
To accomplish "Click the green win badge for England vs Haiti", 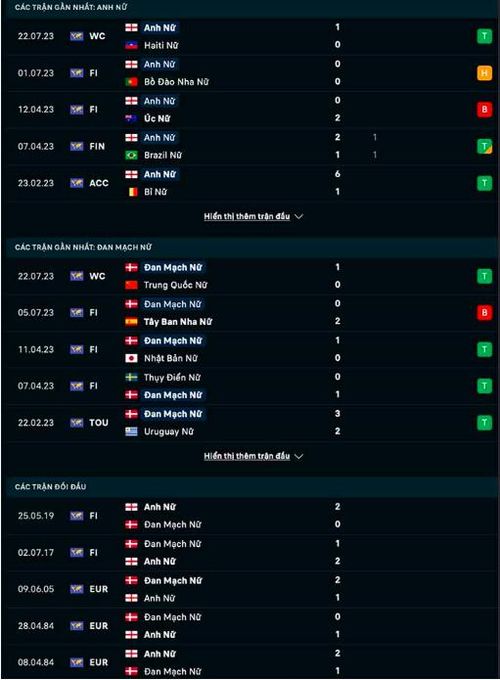I will (484, 36).
